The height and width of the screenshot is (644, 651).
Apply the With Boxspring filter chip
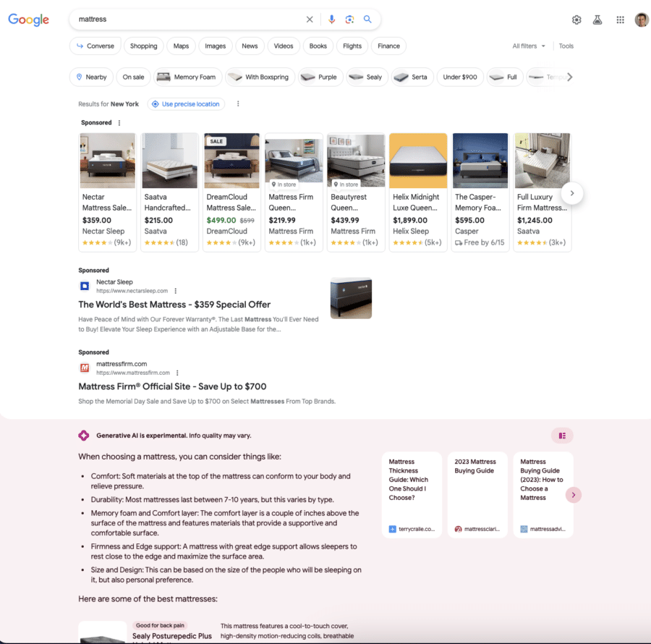[260, 77]
